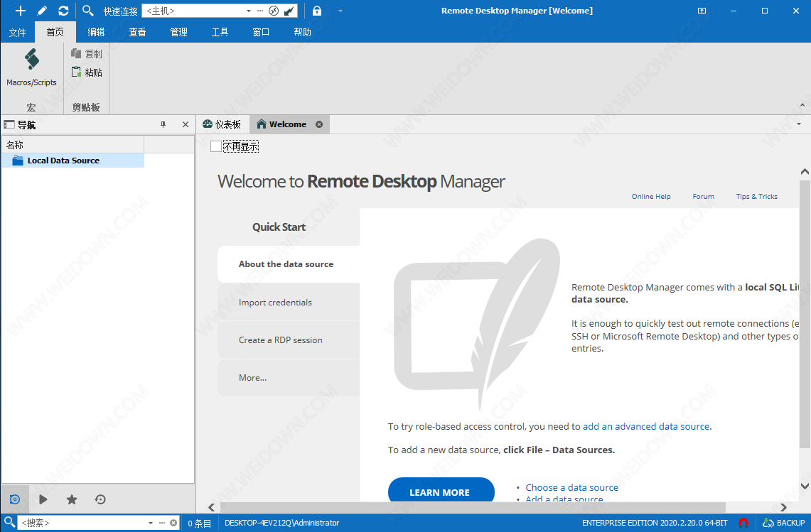The image size is (811, 532).
Task: Switch to the 编辑 ribbon tab
Action: (x=96, y=32)
